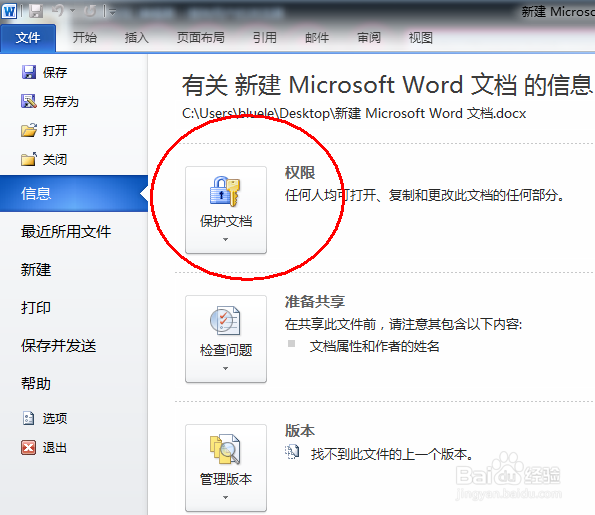Switch to the 邮件 ribbon tab
This screenshot has width=595, height=515.
pyautogui.click(x=317, y=38)
